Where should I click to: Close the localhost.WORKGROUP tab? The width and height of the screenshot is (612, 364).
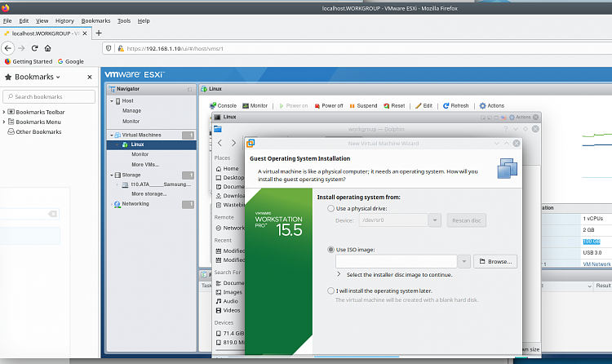[x=85, y=33]
